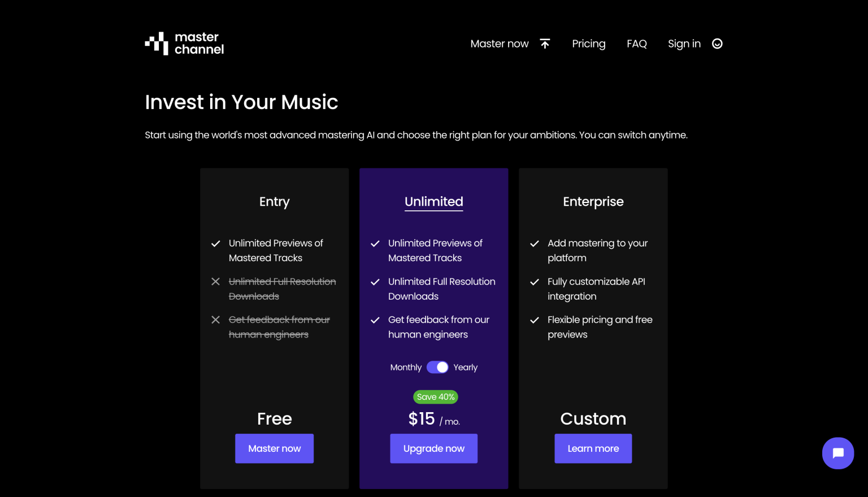This screenshot has width=868, height=497.
Task: Click the checkmark beside Flexible pricing and free previews
Action: coord(535,320)
